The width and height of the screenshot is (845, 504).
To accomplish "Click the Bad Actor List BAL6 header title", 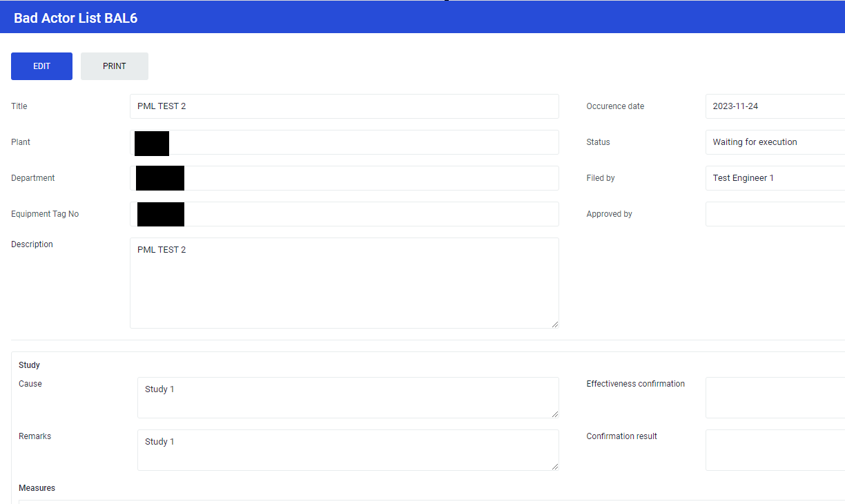I will pos(76,18).
